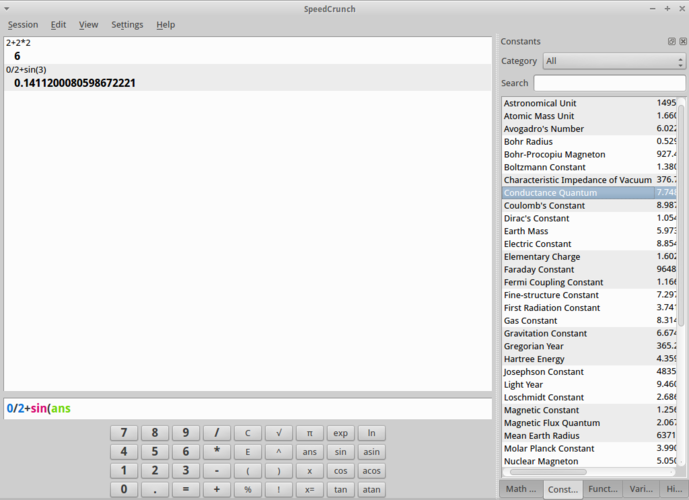This screenshot has height=500, width=689.
Task: Click the exp keypad button
Action: tap(341, 433)
